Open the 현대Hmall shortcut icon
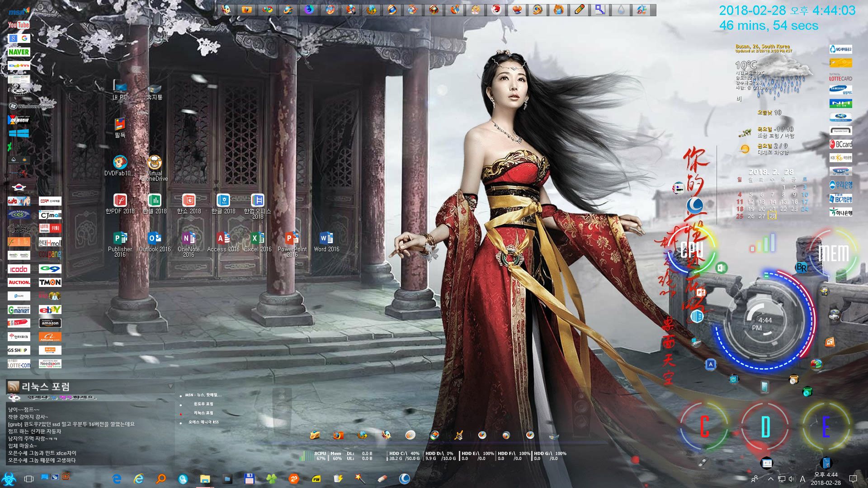Image resolution: width=868 pixels, height=488 pixels. pos(50,243)
